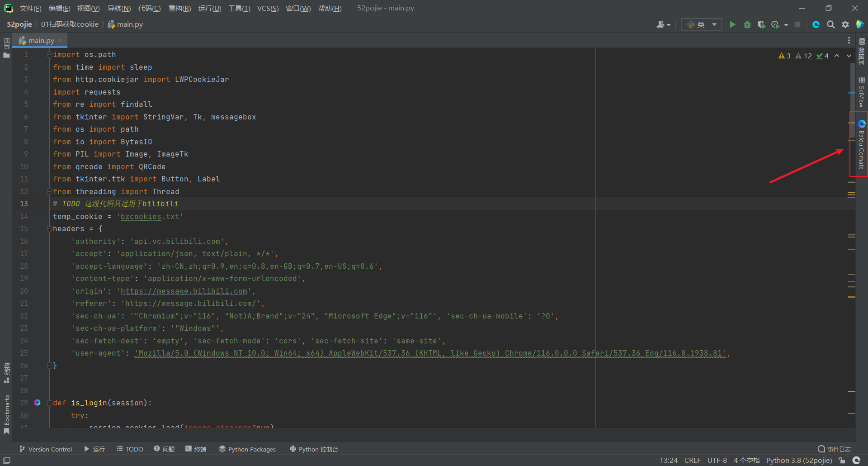Close the main.py editor tab
This screenshot has width=868, height=466.
[x=61, y=40]
